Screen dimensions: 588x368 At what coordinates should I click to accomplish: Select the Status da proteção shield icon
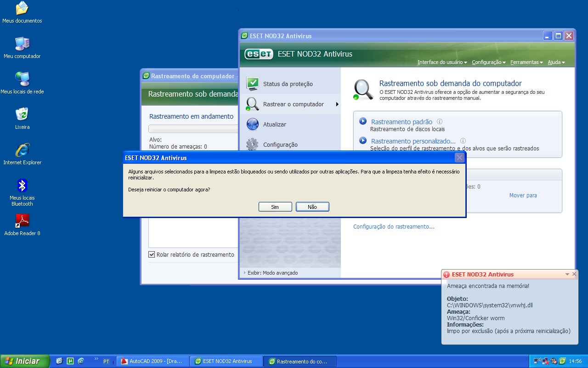(x=252, y=83)
